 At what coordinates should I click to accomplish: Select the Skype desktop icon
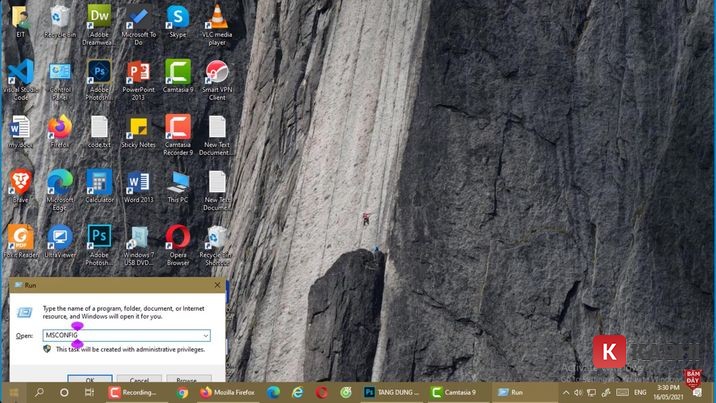[178, 21]
